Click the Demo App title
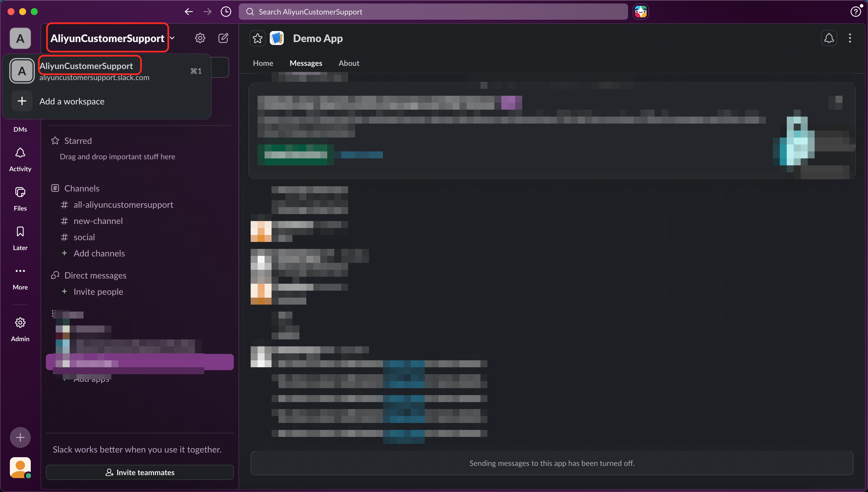 point(318,39)
